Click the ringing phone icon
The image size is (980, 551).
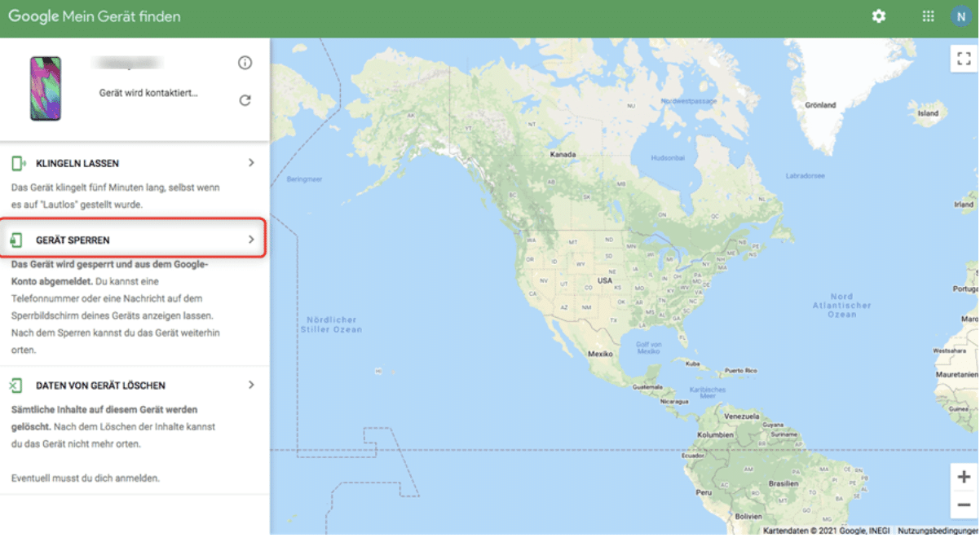coord(18,163)
